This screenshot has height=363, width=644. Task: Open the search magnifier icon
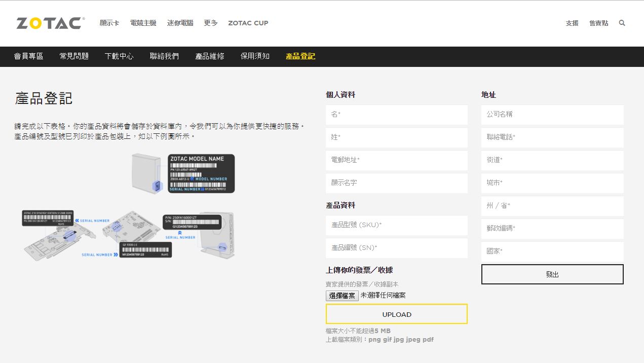tap(622, 23)
